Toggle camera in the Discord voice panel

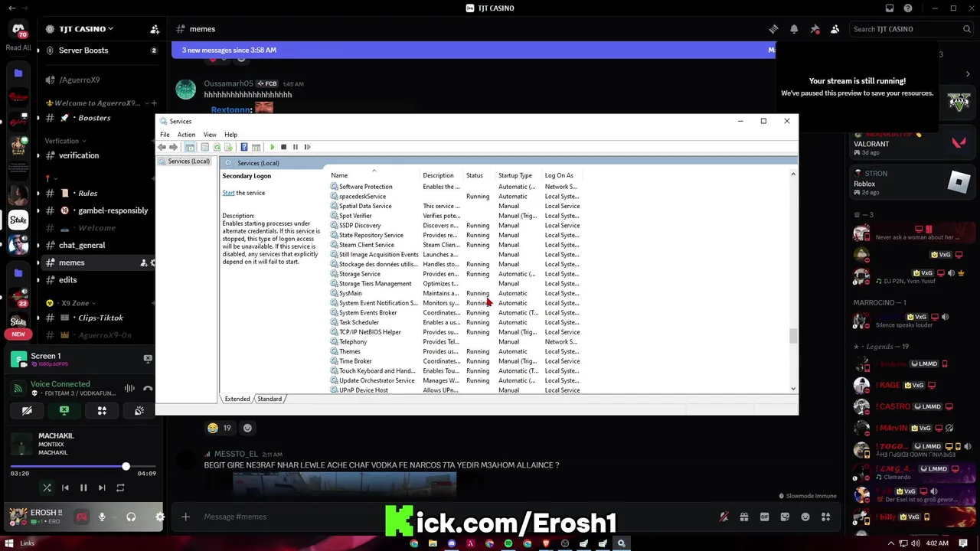point(27,411)
